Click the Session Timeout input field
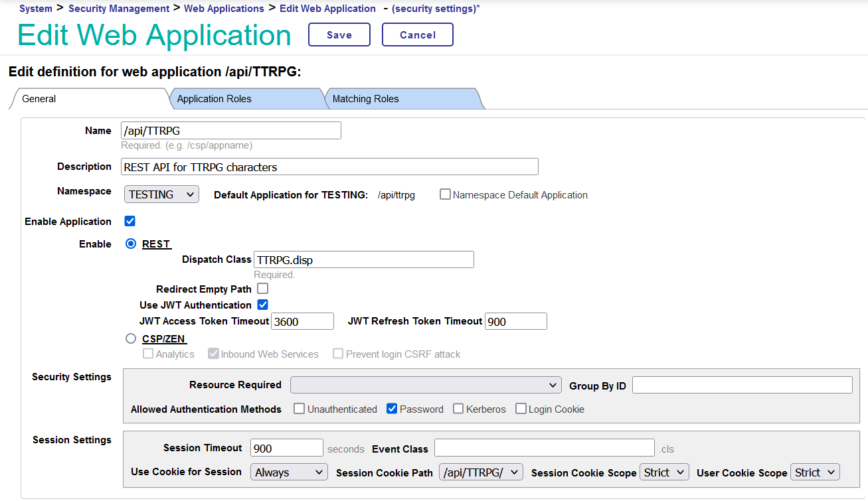The image size is (868, 501). pos(286,447)
